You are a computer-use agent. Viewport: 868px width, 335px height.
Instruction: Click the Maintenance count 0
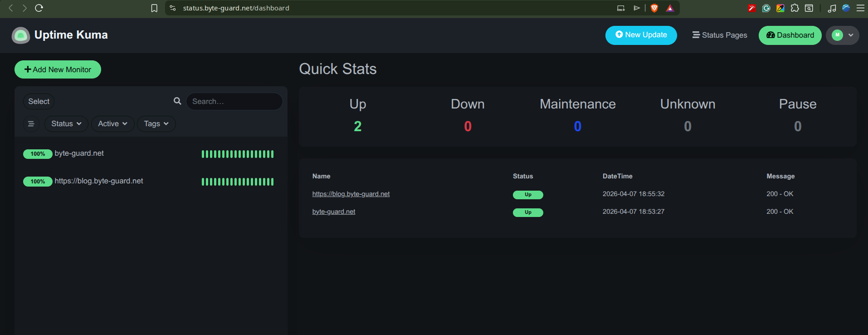click(x=578, y=126)
